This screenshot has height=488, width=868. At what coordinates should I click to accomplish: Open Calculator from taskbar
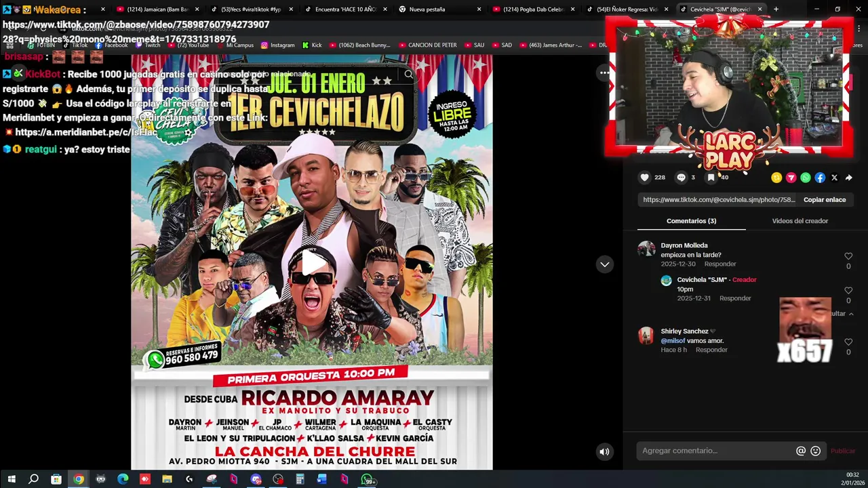click(300, 479)
